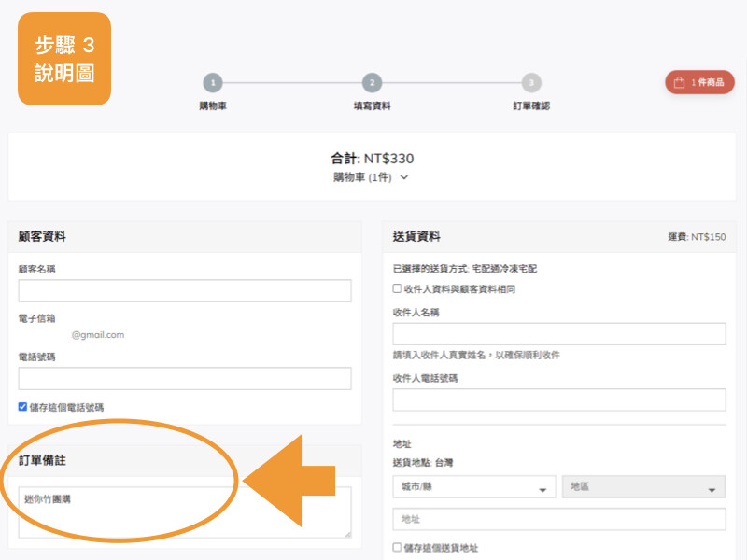The image size is (747, 560).
Task: Open the 城市/縣 city dropdown
Action: [472, 486]
